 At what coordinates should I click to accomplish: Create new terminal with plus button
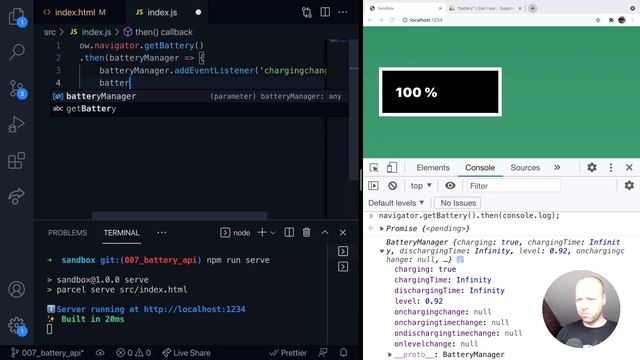point(262,233)
